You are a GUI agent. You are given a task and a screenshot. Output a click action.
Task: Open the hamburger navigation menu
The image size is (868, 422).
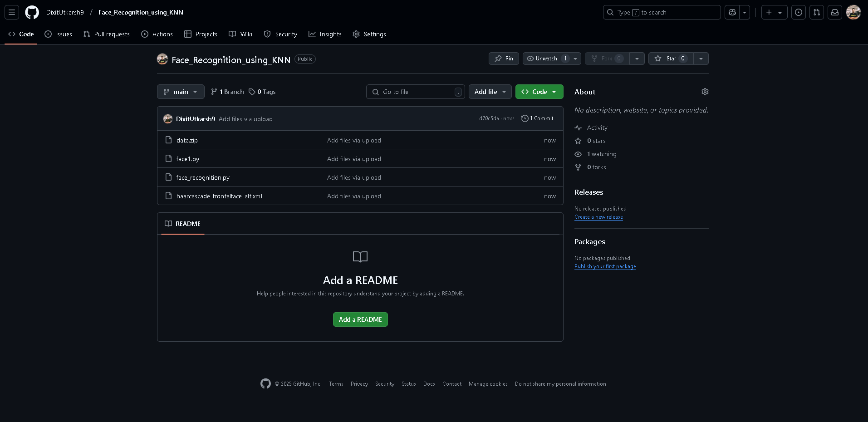(12, 12)
